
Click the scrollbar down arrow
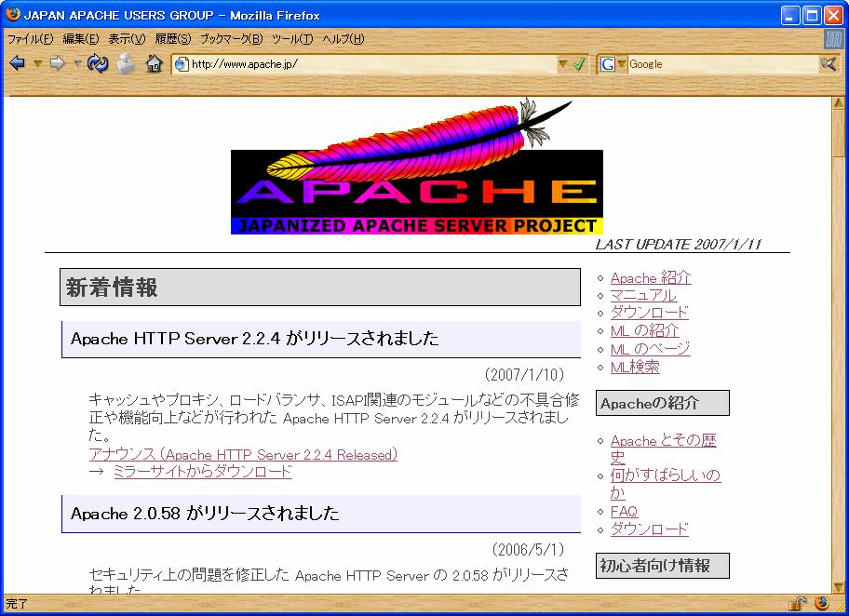839,583
